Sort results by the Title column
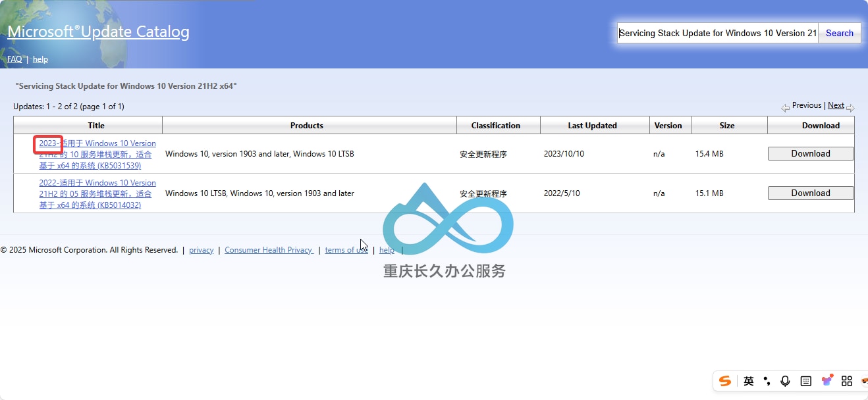This screenshot has height=400, width=868. point(96,126)
